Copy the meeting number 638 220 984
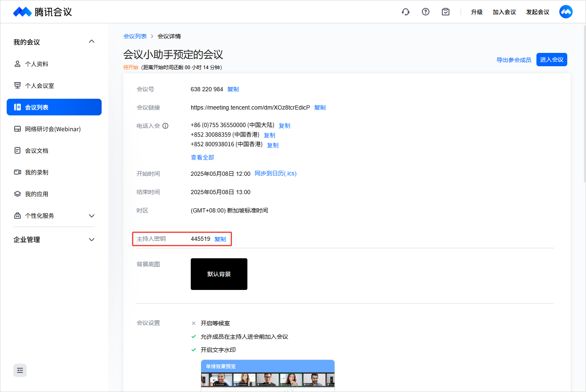 click(233, 89)
